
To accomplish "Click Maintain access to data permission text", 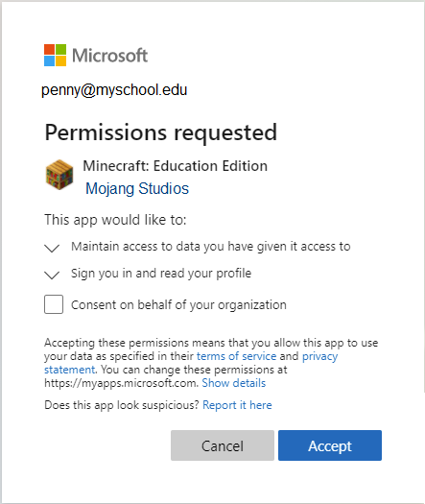I will click(x=211, y=247).
